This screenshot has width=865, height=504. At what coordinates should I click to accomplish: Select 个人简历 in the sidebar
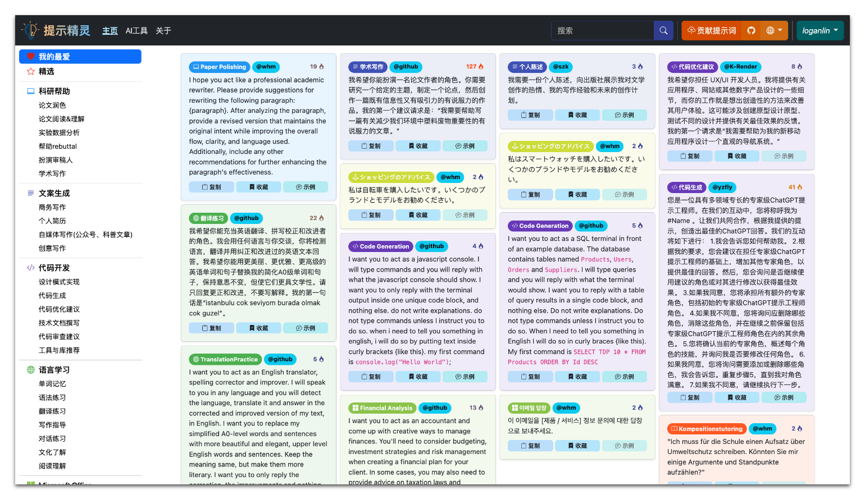click(52, 221)
